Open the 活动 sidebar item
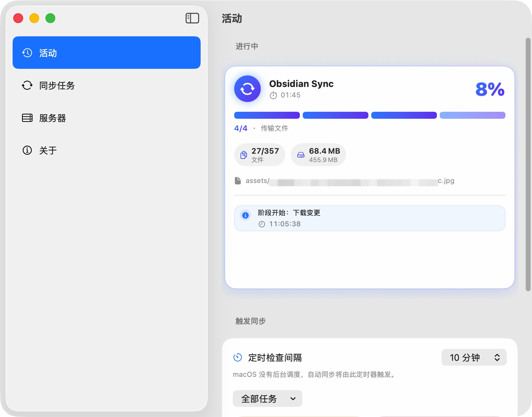This screenshot has width=532, height=417. coord(107,53)
